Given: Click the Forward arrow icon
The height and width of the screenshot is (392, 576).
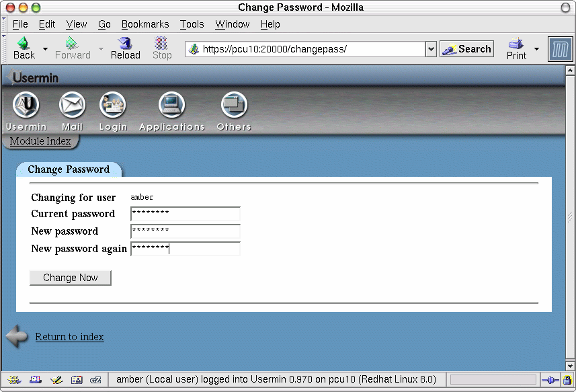Looking at the screenshot, I should tap(71, 43).
